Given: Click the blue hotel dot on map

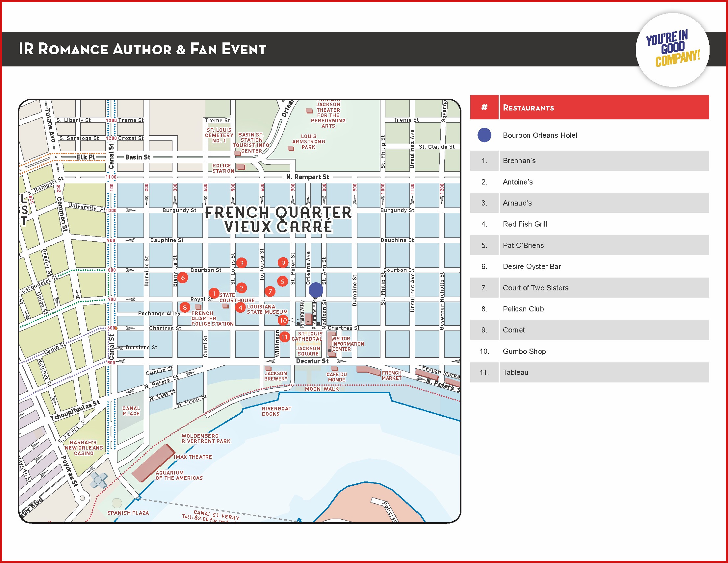Looking at the screenshot, I should tap(316, 289).
